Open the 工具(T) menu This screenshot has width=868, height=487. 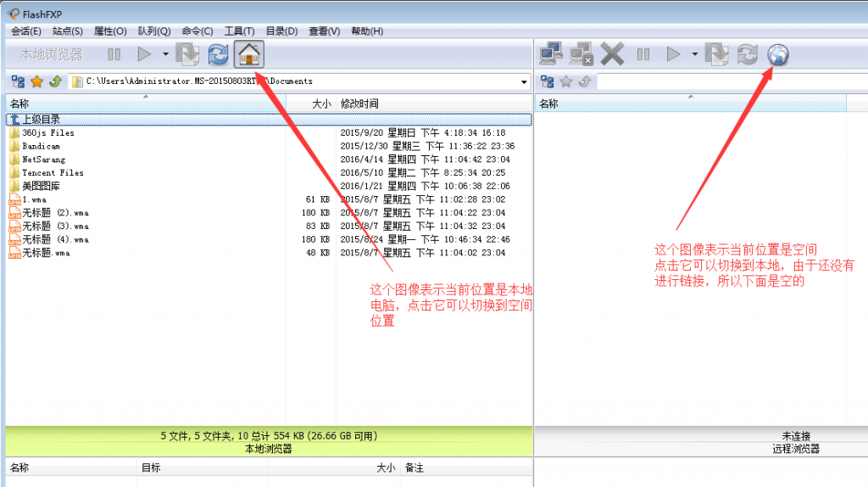240,31
